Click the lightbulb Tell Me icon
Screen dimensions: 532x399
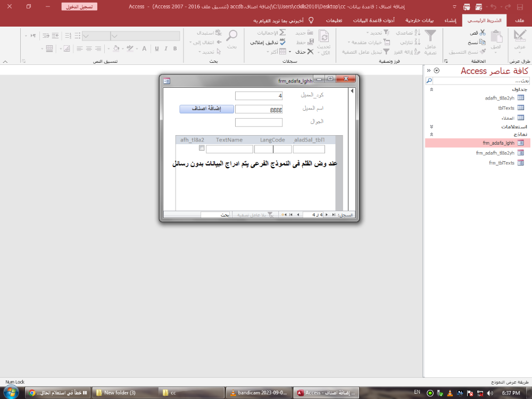(x=311, y=20)
